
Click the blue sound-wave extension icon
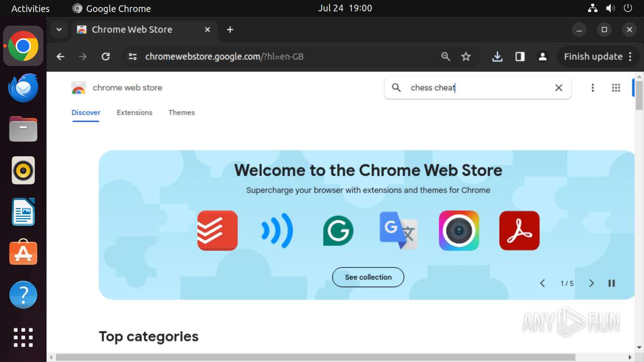[x=277, y=230]
